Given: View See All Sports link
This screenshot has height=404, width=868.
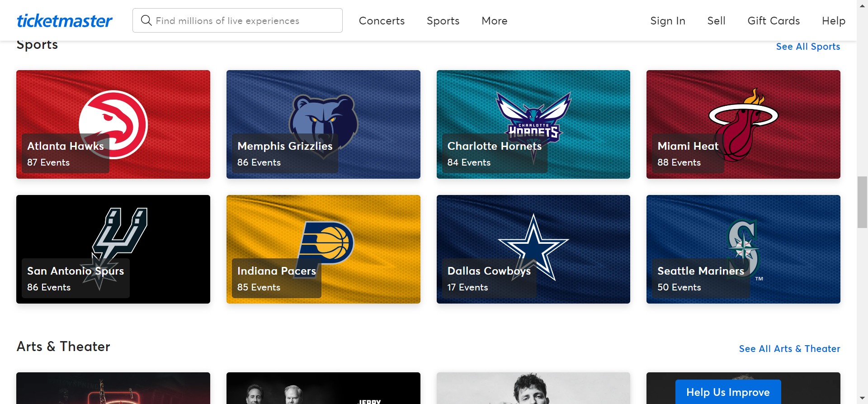Looking at the screenshot, I should (x=808, y=47).
